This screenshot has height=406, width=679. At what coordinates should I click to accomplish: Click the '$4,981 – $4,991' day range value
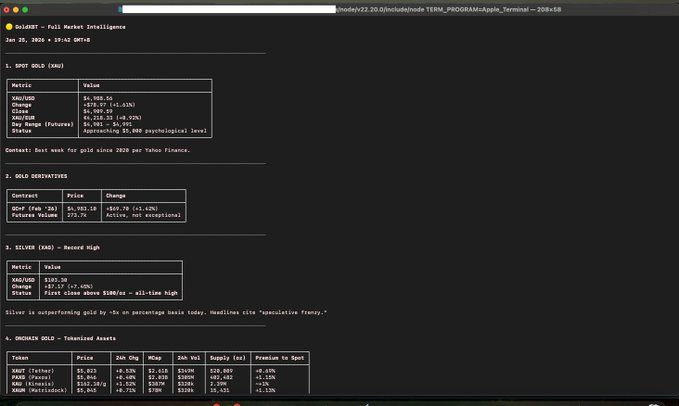(107, 124)
